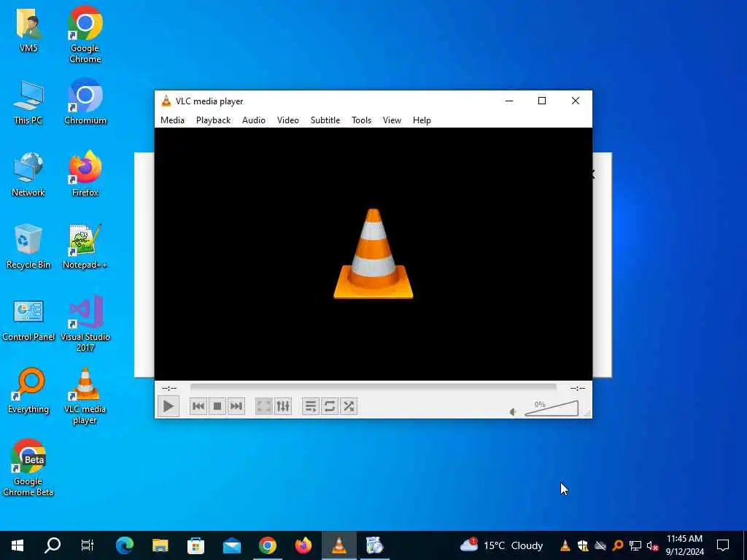The image size is (747, 560).
Task: Click the VLC seek bar
Action: (373, 388)
